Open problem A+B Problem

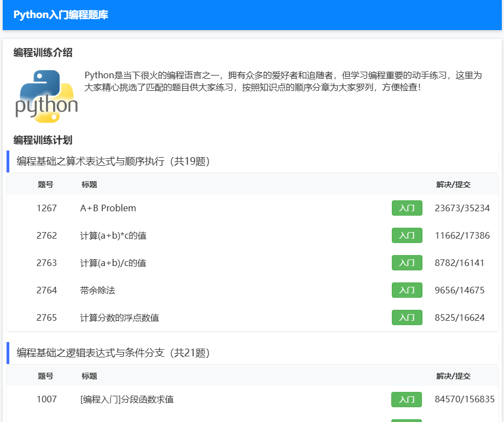point(108,209)
